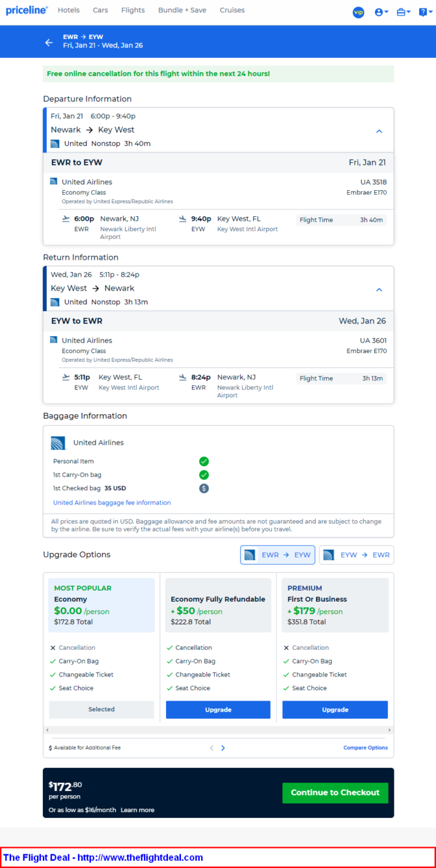Choose the Most Popular Economy fare card
436x868 pixels.
point(102,605)
